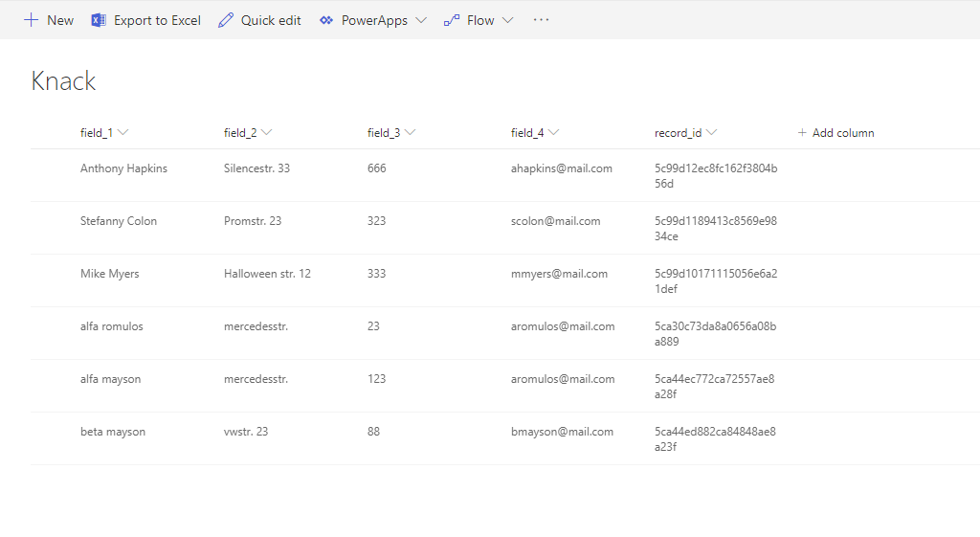
Task: Expand the Flow dropdown chevron
Action: click(507, 20)
